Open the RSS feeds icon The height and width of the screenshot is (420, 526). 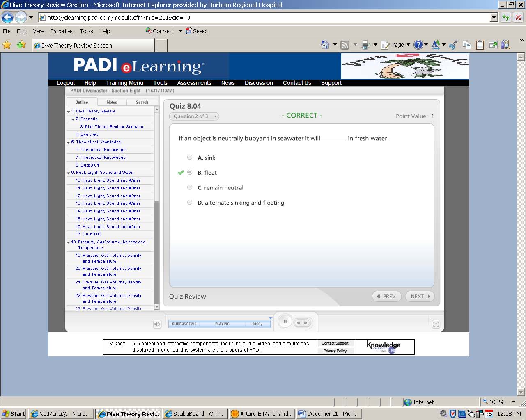(345, 45)
